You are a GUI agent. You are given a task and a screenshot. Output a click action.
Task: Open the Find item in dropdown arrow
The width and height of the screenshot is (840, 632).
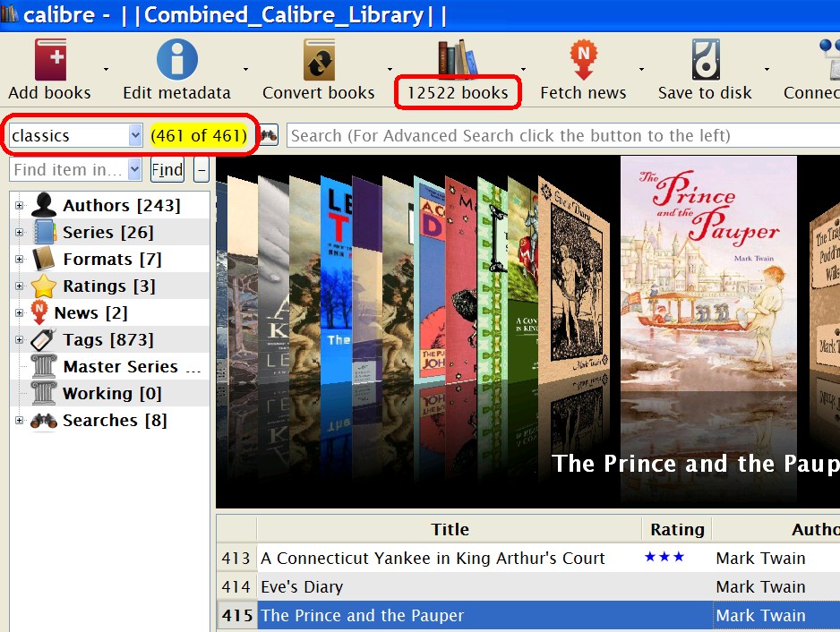click(134, 170)
